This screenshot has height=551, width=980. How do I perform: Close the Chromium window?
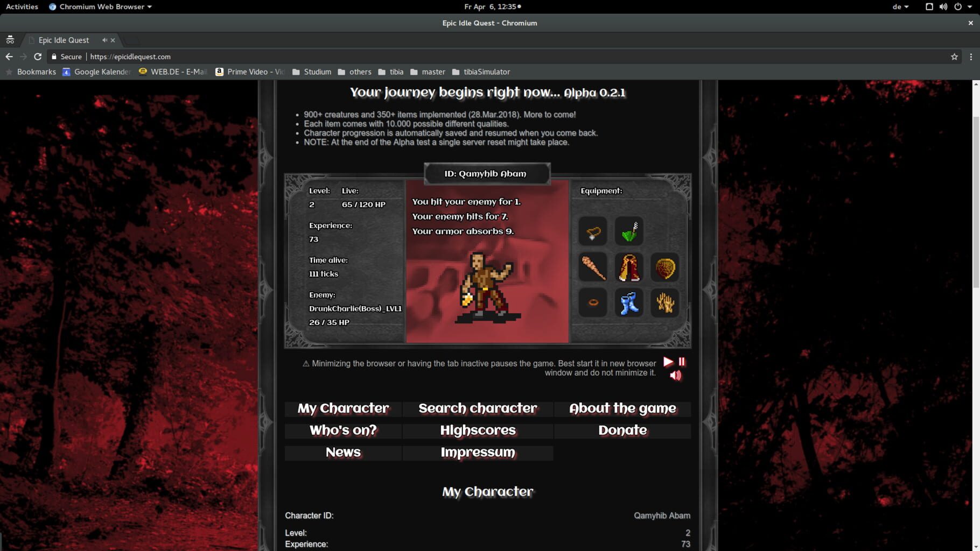[x=970, y=23]
